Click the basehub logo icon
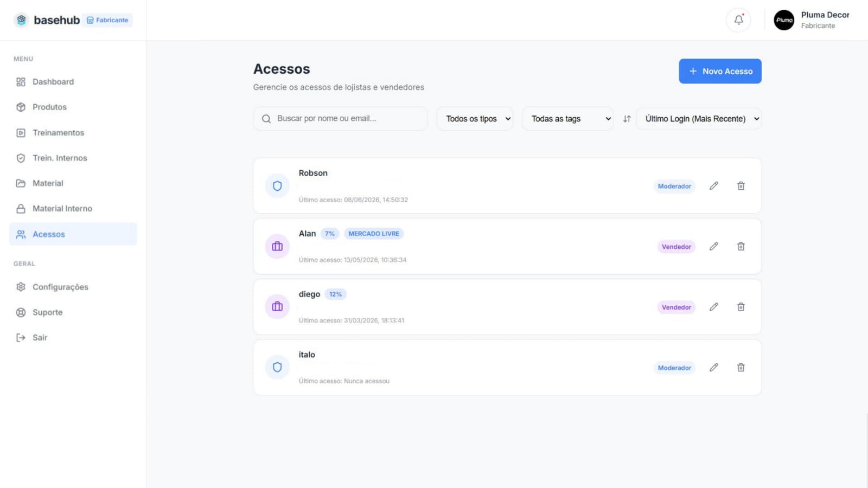This screenshot has height=488, width=868. (21, 20)
